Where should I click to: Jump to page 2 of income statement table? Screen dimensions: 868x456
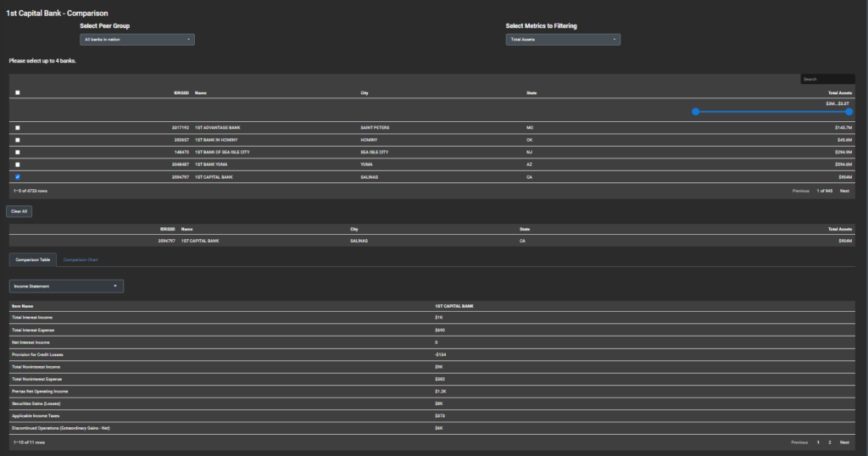click(829, 442)
